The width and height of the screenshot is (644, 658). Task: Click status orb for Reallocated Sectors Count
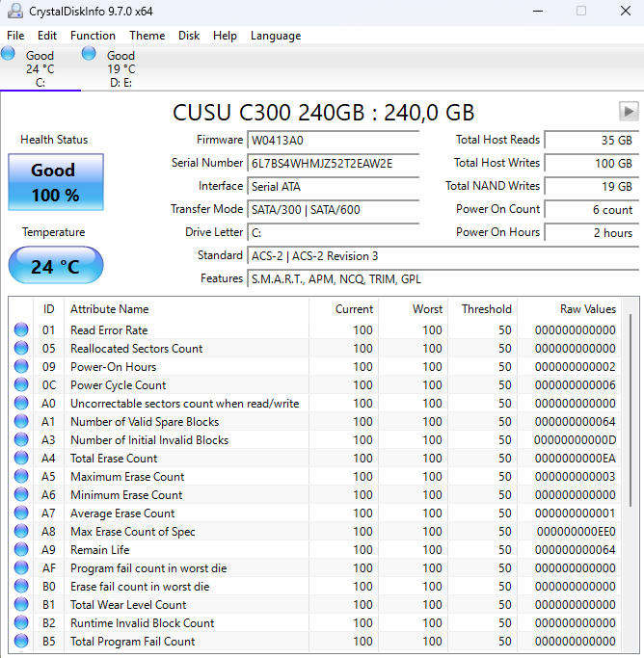[x=21, y=349]
